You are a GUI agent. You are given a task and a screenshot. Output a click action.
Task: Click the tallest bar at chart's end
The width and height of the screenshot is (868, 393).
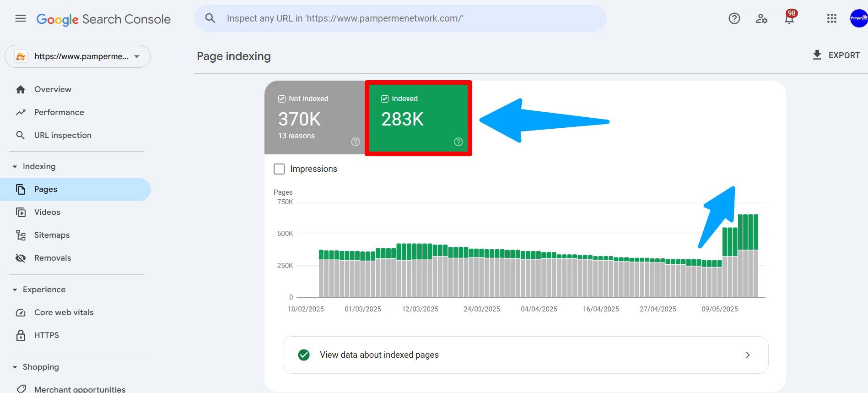pyautogui.click(x=755, y=256)
